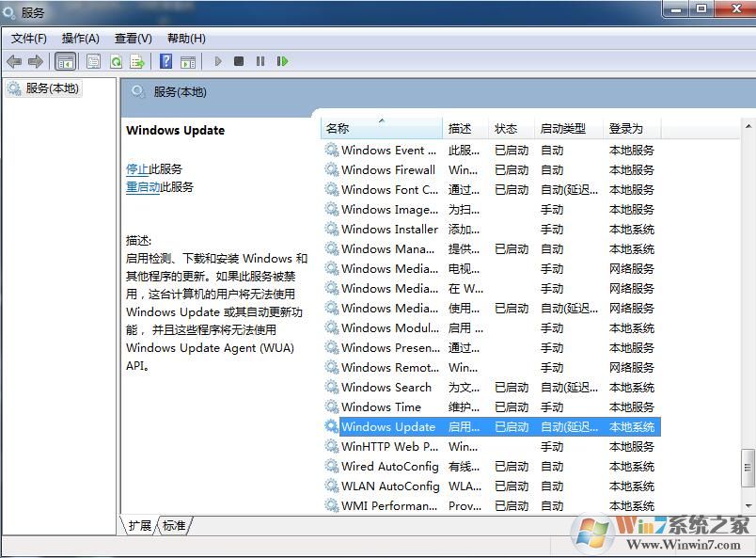
Task: Click the Forward navigation arrow
Action: point(34,61)
